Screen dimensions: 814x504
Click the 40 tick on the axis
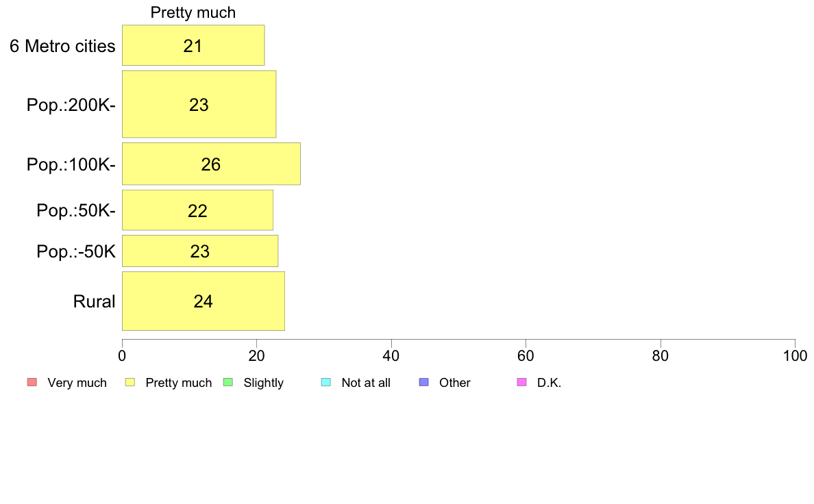pos(391,355)
